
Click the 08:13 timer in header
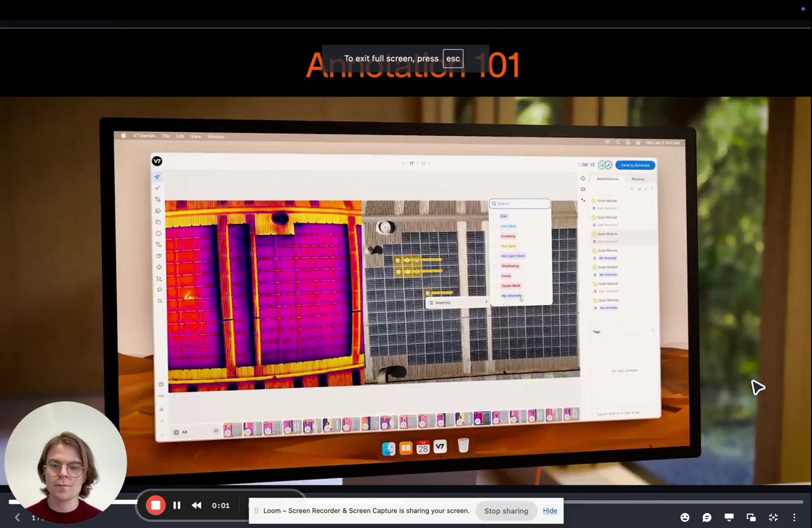click(x=587, y=164)
